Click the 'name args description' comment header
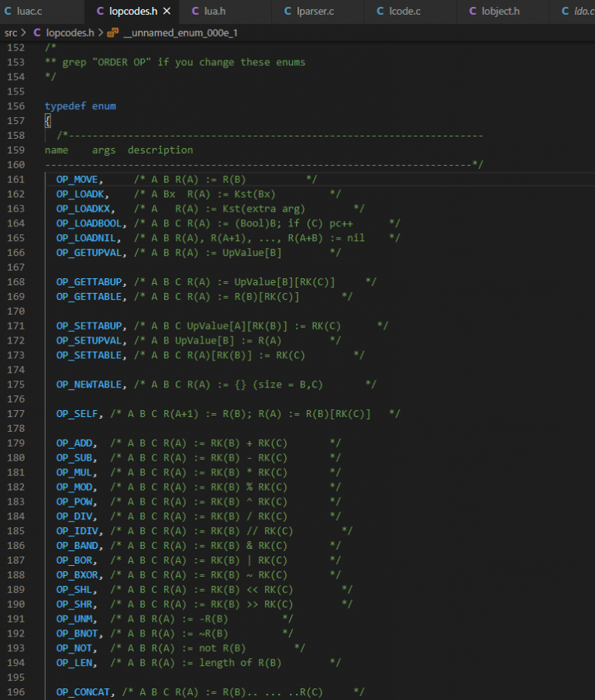 tap(119, 150)
